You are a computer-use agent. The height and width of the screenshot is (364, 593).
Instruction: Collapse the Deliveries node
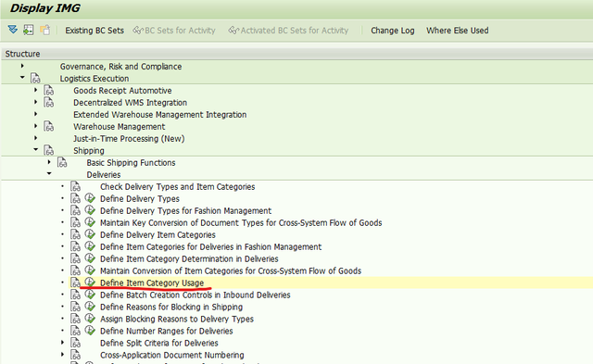click(x=49, y=174)
